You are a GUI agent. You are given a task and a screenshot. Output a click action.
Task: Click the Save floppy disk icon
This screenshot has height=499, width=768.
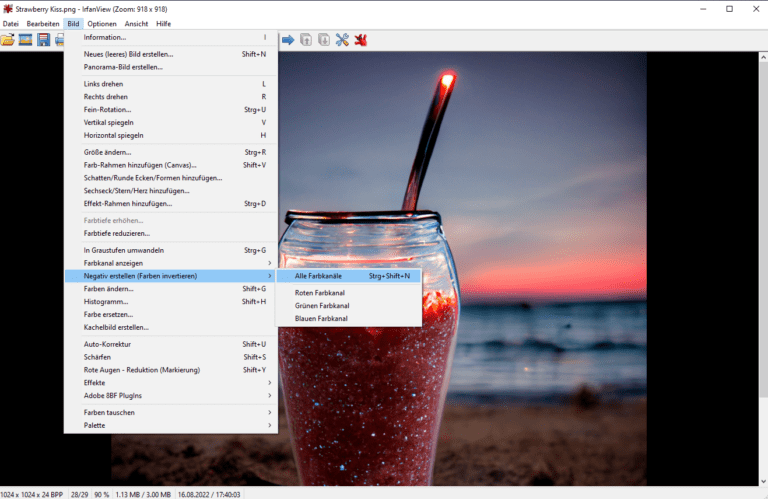tap(44, 40)
